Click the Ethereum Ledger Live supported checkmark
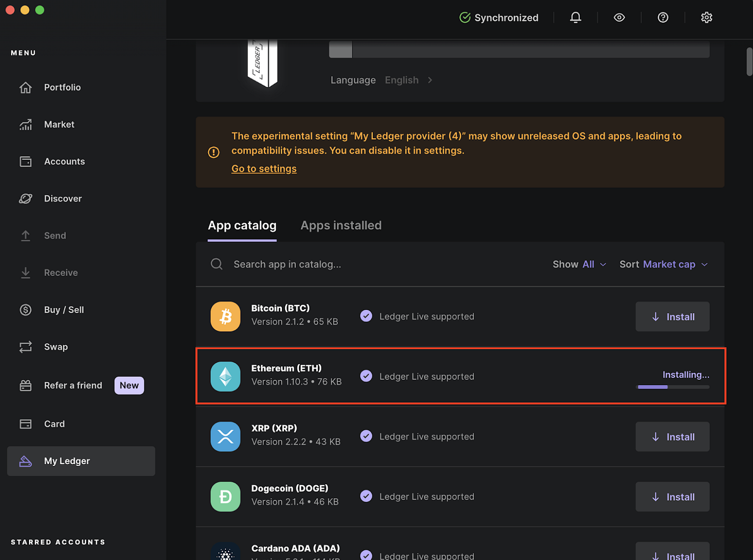This screenshot has height=560, width=753. tap(366, 376)
